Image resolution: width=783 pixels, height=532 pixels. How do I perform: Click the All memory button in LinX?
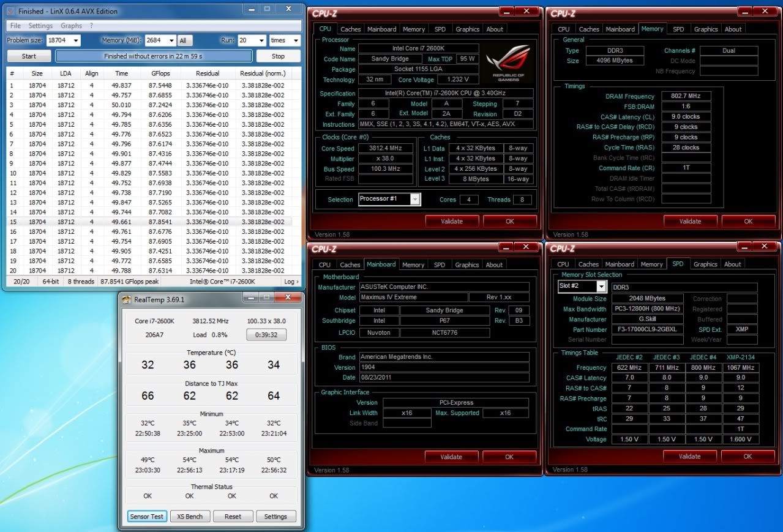pyautogui.click(x=184, y=41)
